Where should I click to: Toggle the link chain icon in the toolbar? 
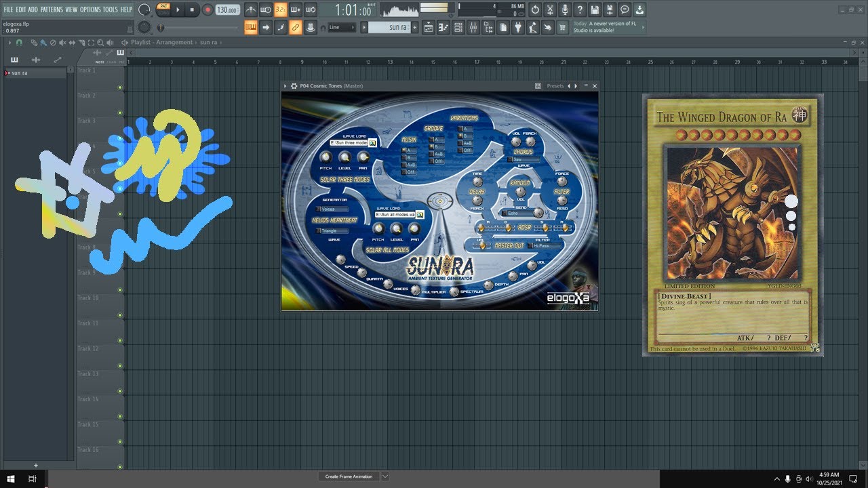(x=296, y=28)
